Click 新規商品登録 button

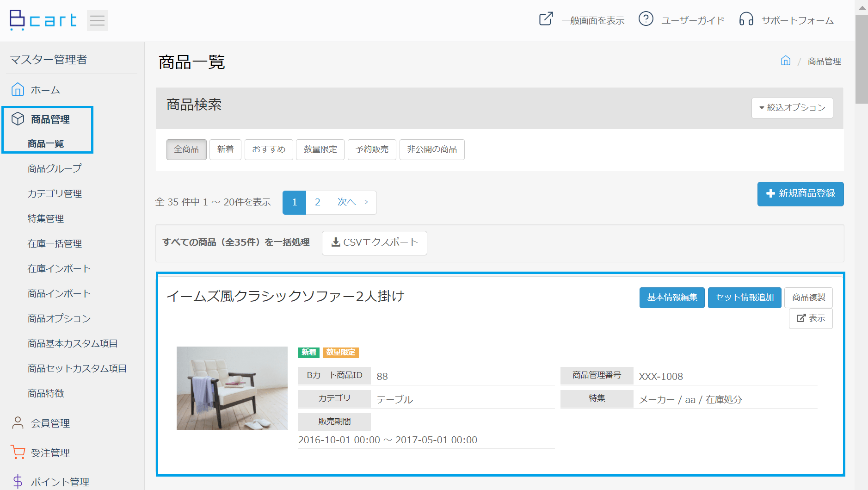[800, 194]
